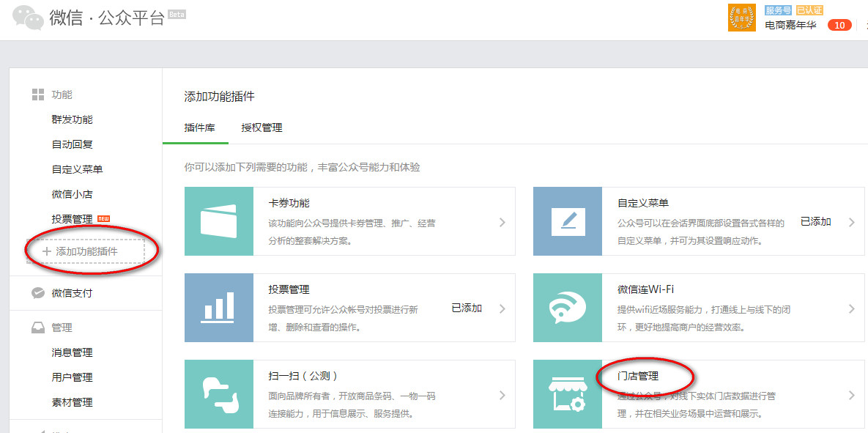Open 素材管理 in the sidebar
868x433 pixels.
(x=72, y=402)
